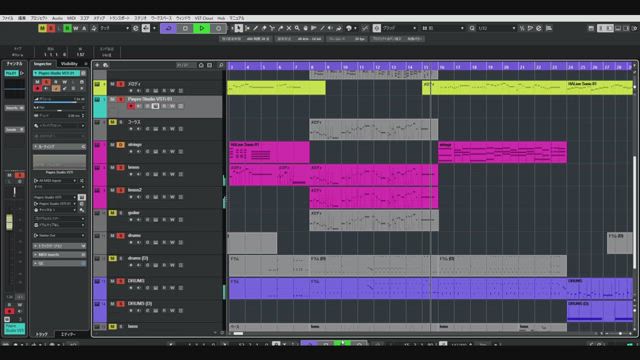Open the Audio menu in the menu bar
The image size is (640, 360).
click(x=57, y=18)
